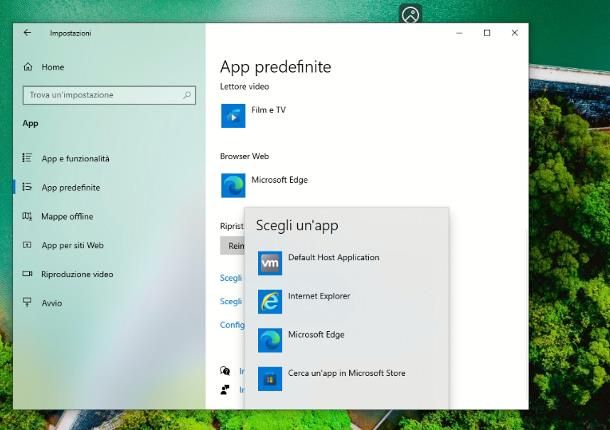This screenshot has height=430, width=610.
Task: Open App e funzionalità section
Action: coord(75,158)
